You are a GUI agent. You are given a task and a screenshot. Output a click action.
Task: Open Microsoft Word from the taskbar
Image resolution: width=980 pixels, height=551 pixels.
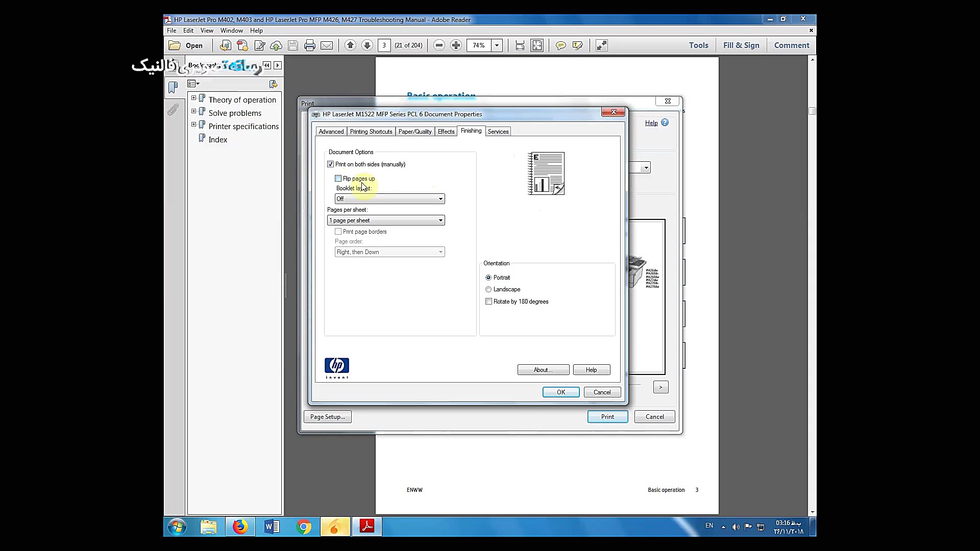click(272, 527)
